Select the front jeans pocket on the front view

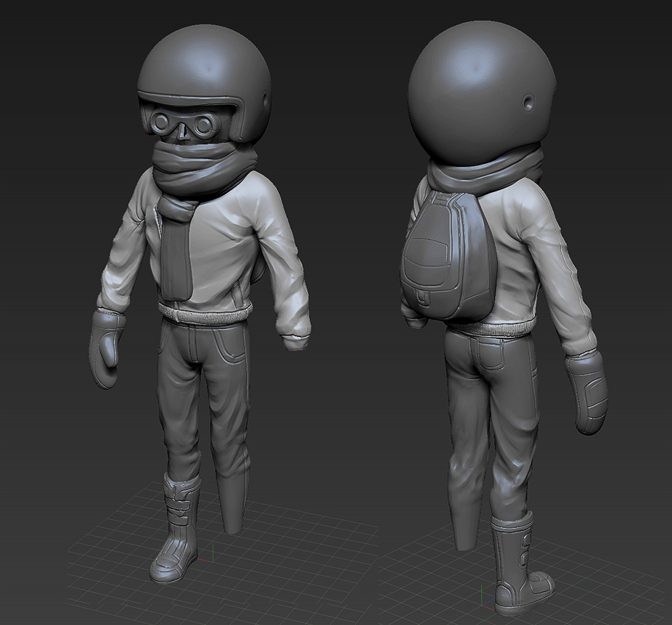pyautogui.click(x=233, y=344)
